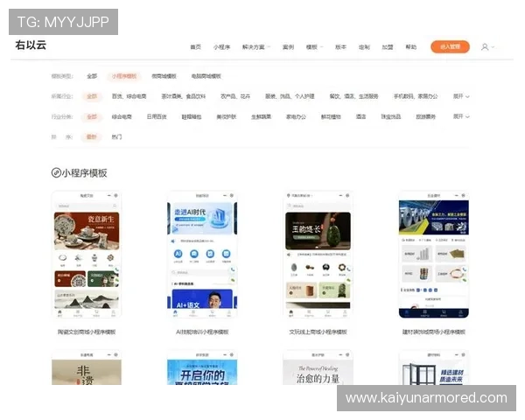Expand the 模板 nav dropdown

pyautogui.click(x=314, y=47)
